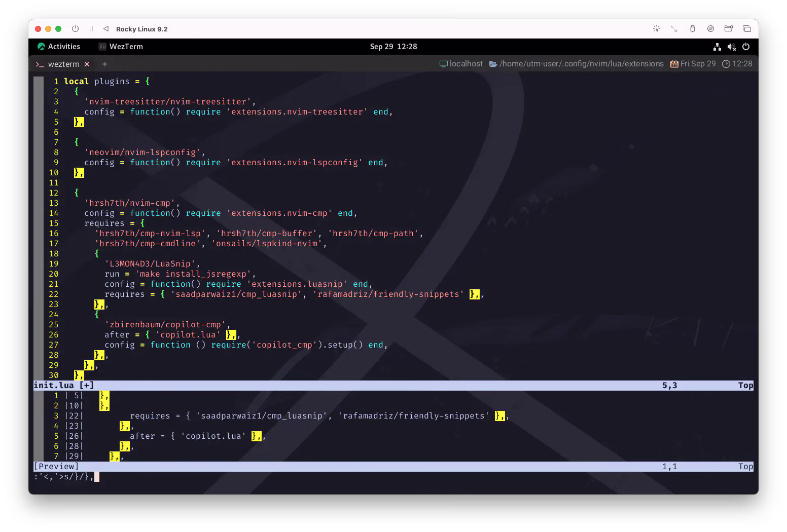Click the /home/utm-user/.config/nvim/lua/extensions path
The image size is (787, 532).
click(576, 64)
